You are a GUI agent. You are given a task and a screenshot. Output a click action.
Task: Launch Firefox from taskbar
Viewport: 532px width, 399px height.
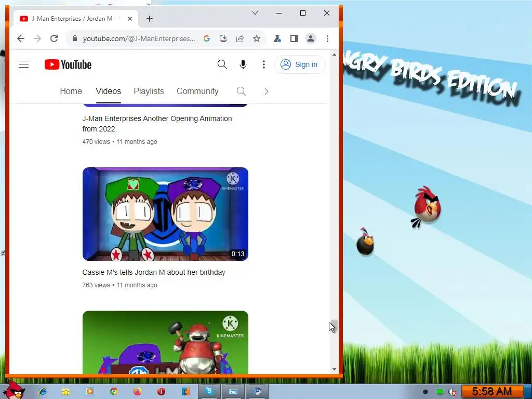(137, 392)
